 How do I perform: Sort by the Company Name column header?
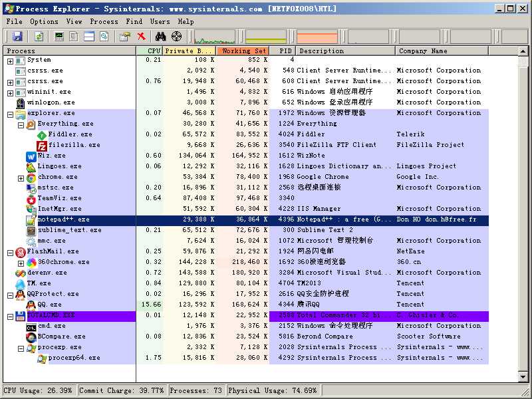coord(442,51)
